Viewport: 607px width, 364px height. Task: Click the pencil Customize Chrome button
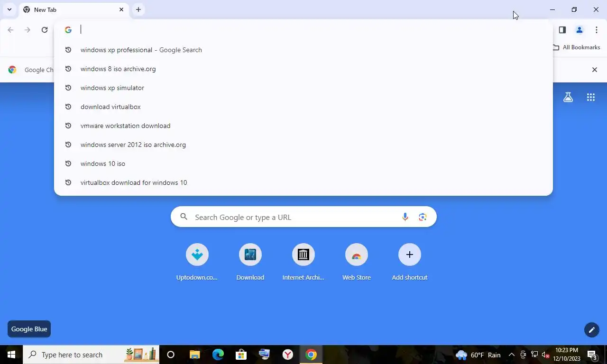(592, 330)
